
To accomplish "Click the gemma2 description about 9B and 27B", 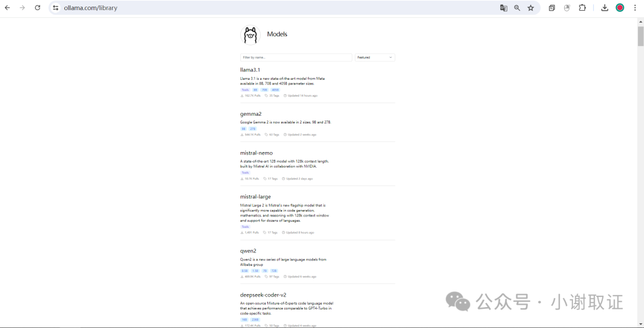I will [286, 122].
